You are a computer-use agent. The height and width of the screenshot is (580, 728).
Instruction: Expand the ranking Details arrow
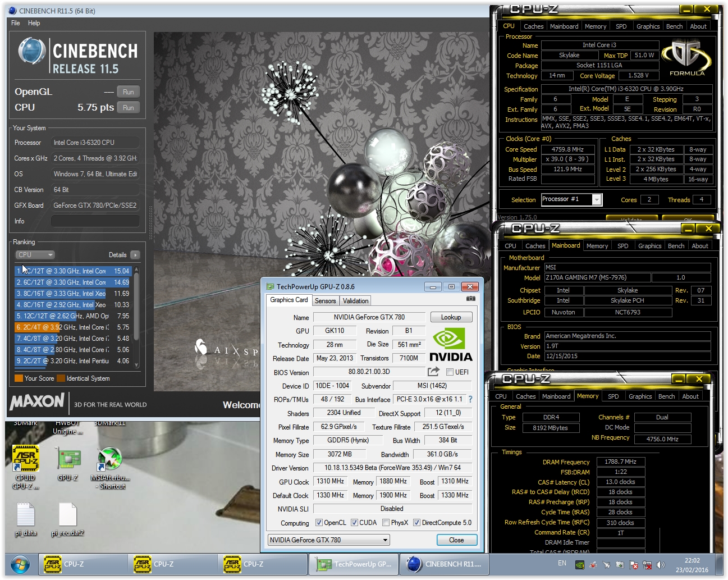[x=135, y=255]
